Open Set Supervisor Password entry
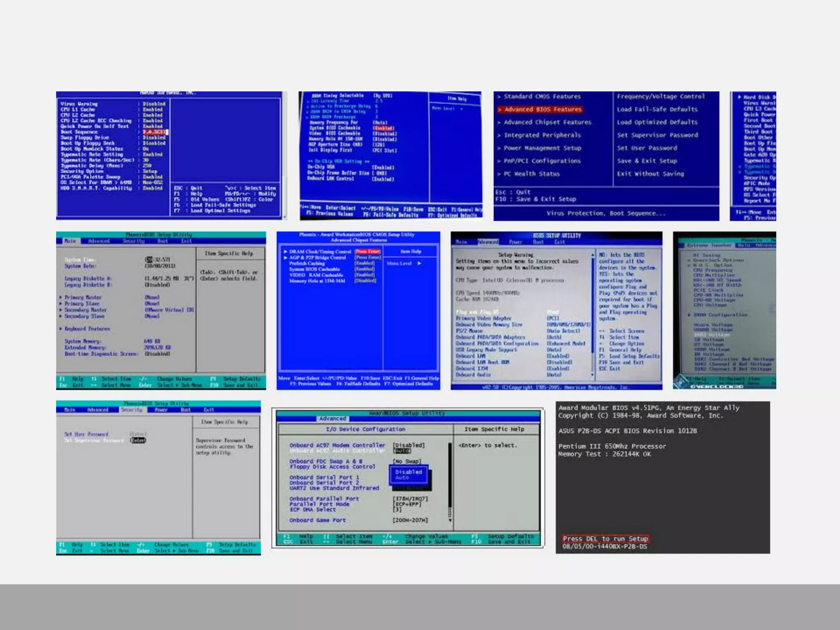 click(x=657, y=135)
